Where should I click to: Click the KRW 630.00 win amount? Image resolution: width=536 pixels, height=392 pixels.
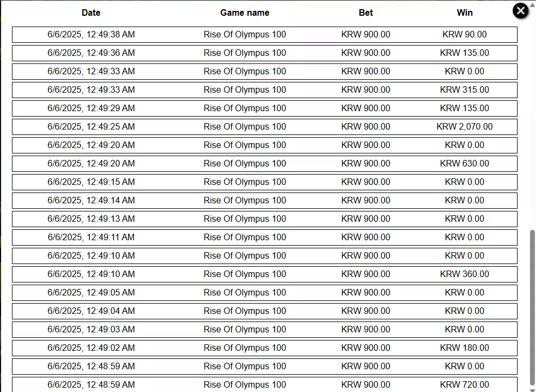[464, 164]
